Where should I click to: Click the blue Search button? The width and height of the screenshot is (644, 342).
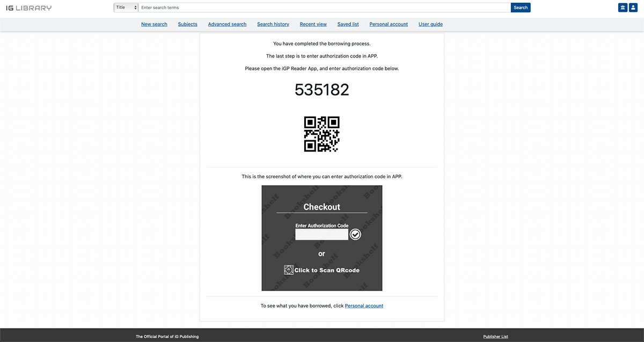tap(521, 8)
